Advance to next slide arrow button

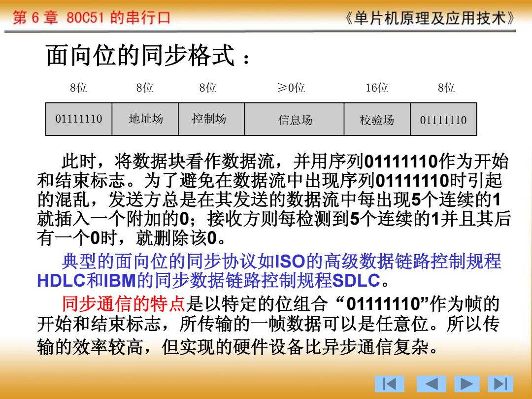pos(467,384)
